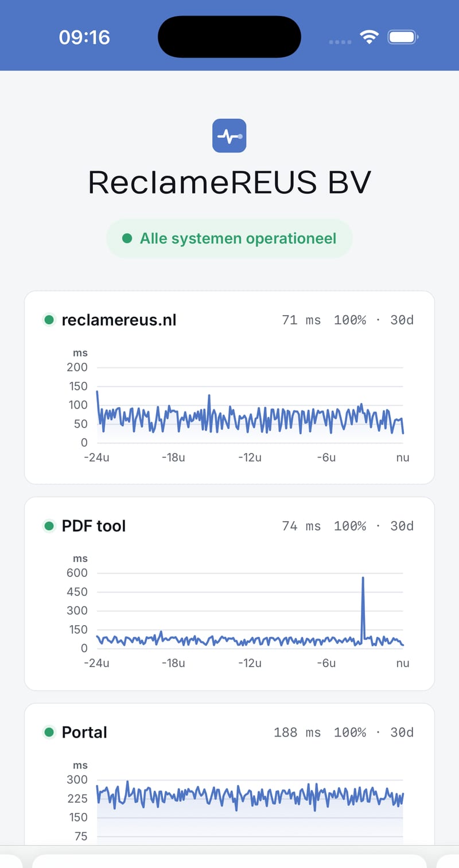
Task: Tap the -18u axis label in PDF tool graph
Action: coord(173,663)
